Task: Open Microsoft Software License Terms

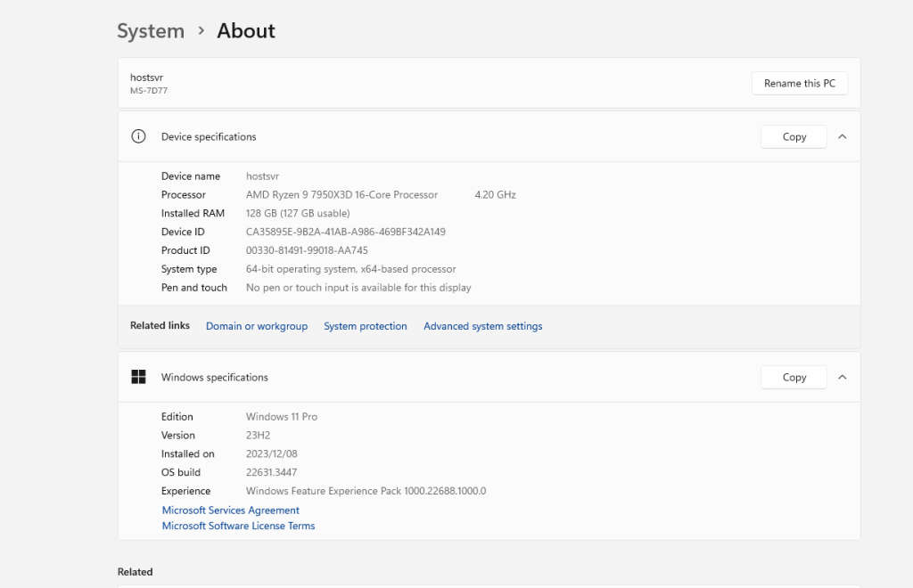Action: coord(238,526)
